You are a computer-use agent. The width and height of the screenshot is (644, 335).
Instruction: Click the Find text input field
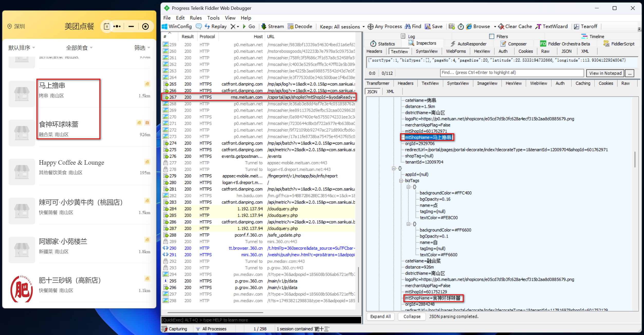click(x=511, y=73)
